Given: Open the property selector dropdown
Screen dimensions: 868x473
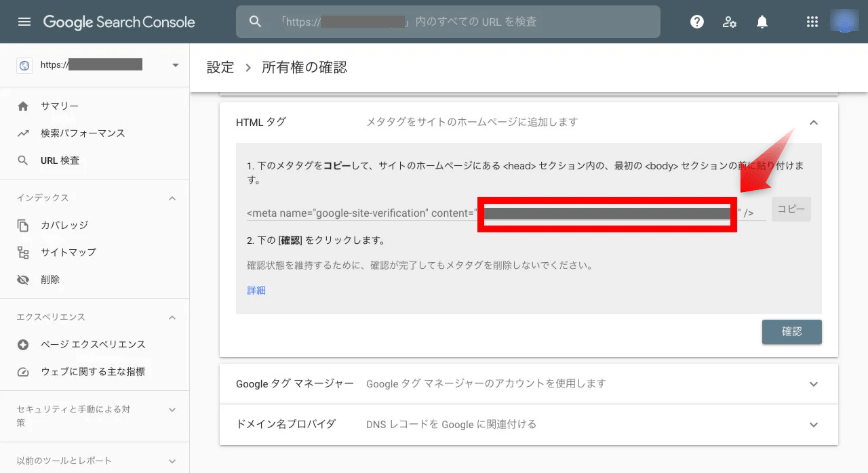Looking at the screenshot, I should click(175, 65).
